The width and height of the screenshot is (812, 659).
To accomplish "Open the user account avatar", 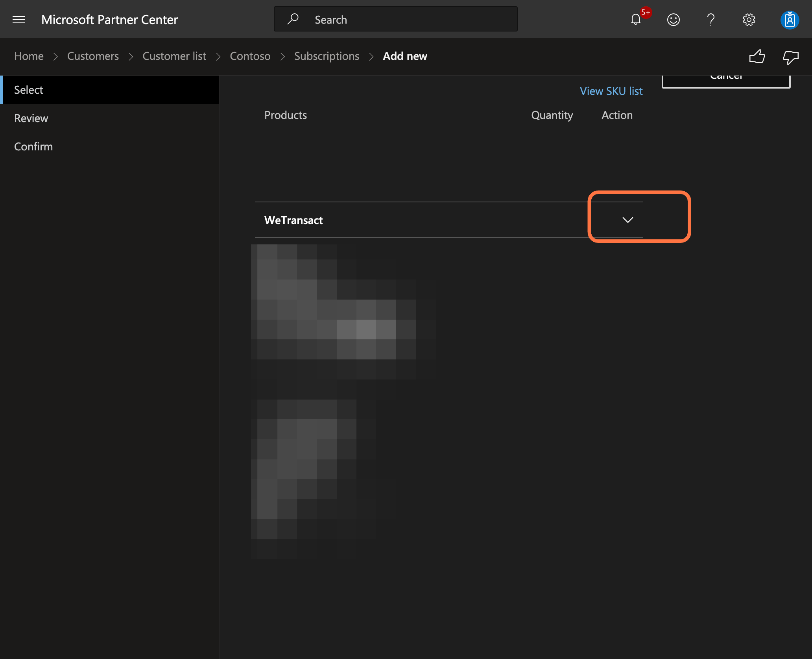I will click(x=790, y=19).
